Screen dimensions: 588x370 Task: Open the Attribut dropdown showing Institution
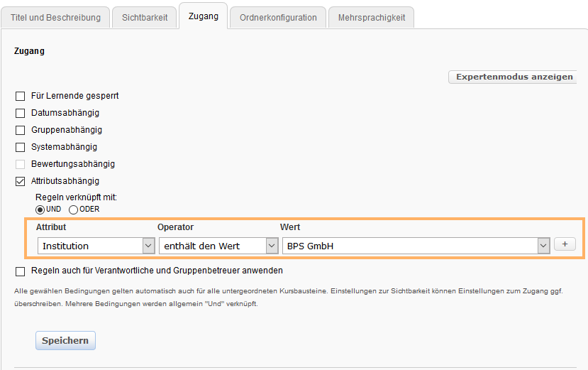(96, 246)
